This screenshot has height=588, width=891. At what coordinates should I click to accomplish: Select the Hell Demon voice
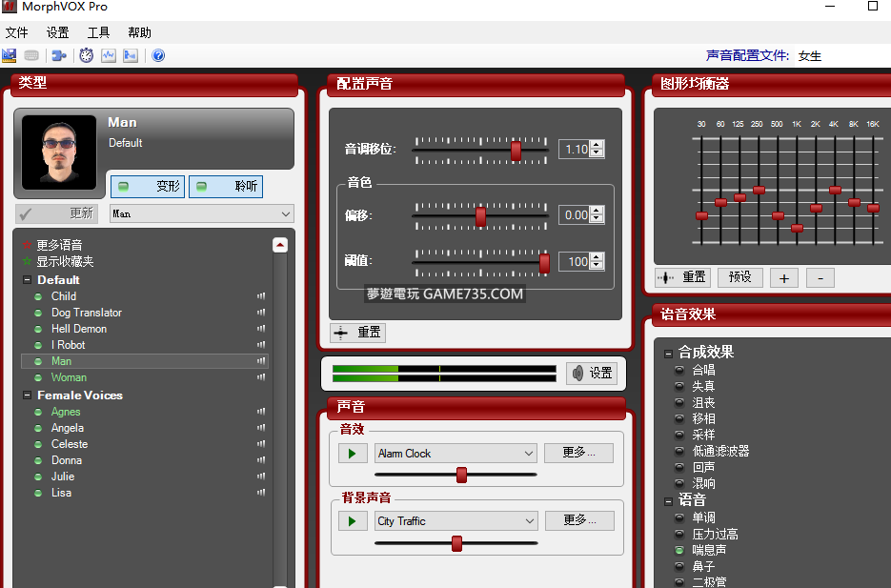[79, 329]
